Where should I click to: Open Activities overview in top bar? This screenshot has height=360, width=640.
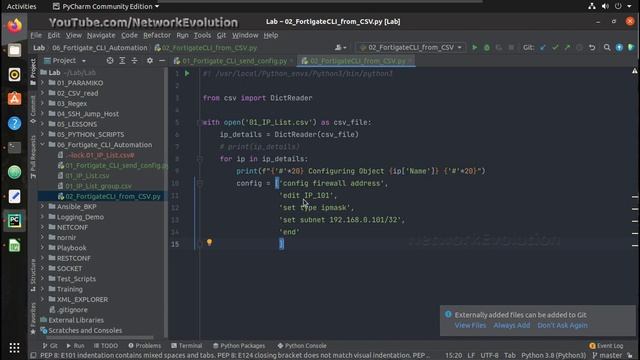[22, 7]
